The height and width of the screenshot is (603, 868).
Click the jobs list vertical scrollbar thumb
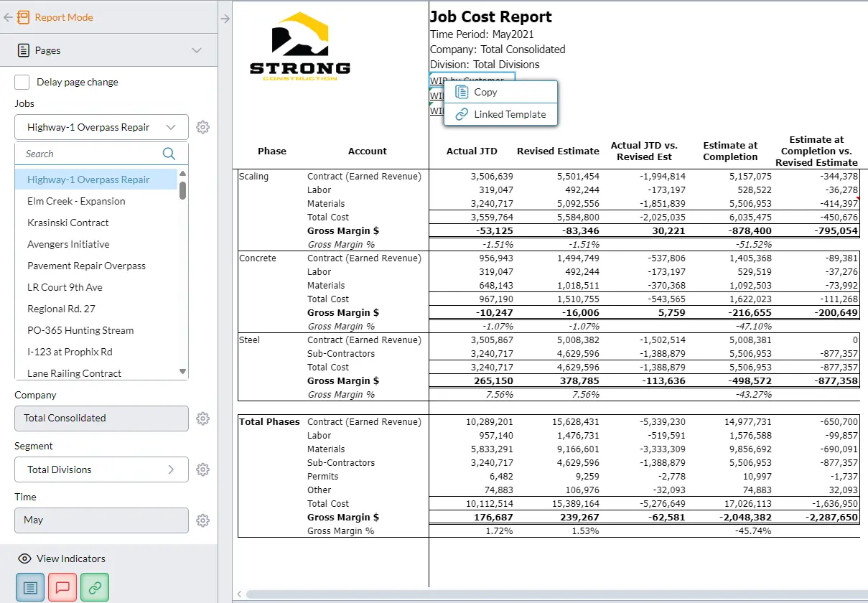(182, 190)
